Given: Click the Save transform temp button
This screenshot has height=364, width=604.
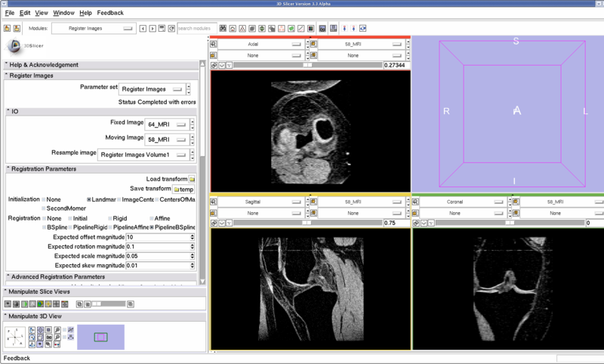Looking at the screenshot, I should [x=183, y=189].
